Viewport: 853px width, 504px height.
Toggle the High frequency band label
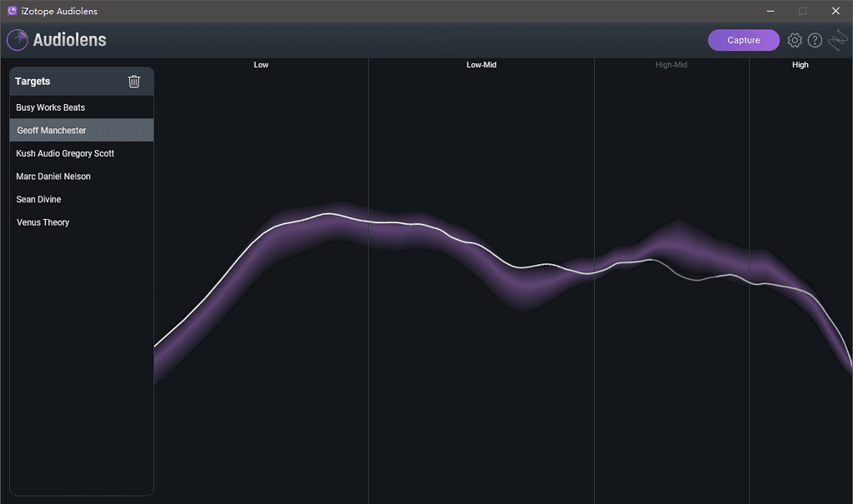pos(800,65)
